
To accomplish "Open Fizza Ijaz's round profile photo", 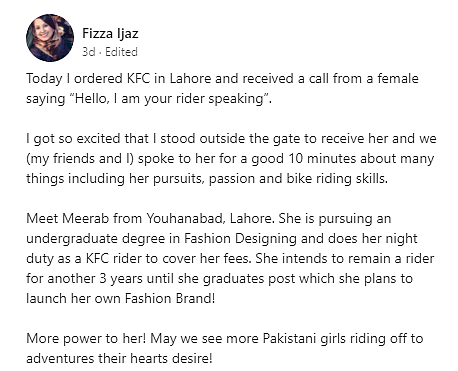I will tap(50, 38).
